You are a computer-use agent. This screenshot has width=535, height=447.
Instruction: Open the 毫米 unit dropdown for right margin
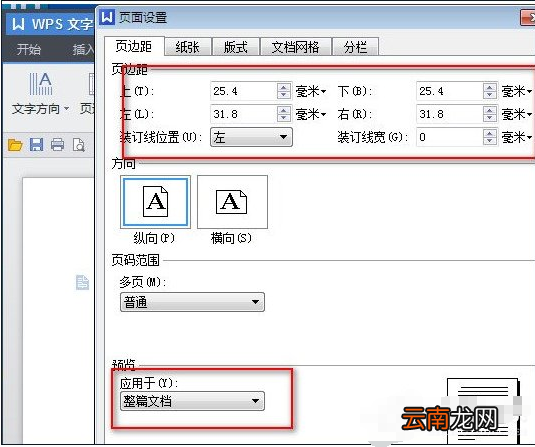point(517,114)
